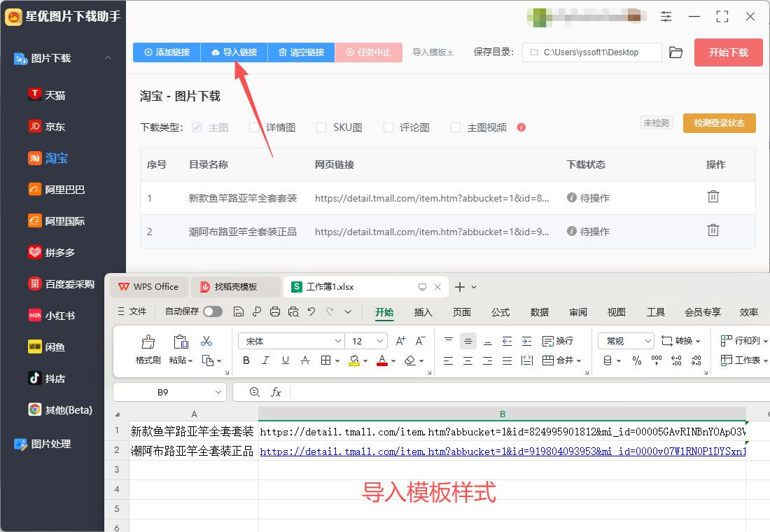
Task: Click the WPS print icon
Action: coord(275,311)
